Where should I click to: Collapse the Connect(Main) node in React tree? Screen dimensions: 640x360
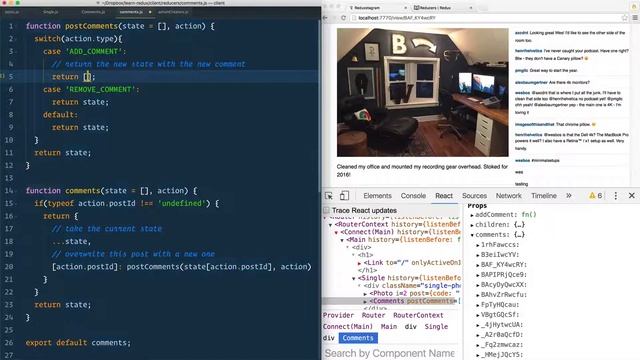[336, 233]
